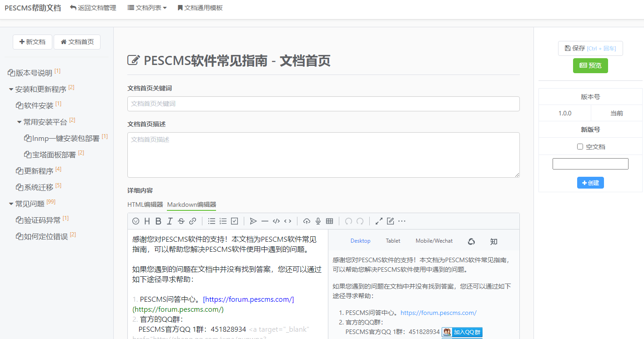Click the blue 创建 button

590,183
